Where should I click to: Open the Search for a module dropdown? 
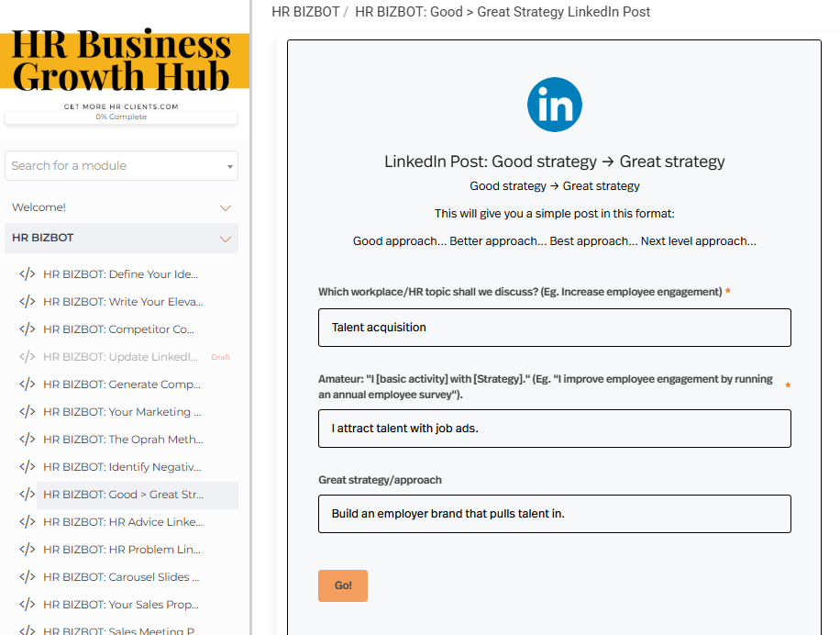122,165
